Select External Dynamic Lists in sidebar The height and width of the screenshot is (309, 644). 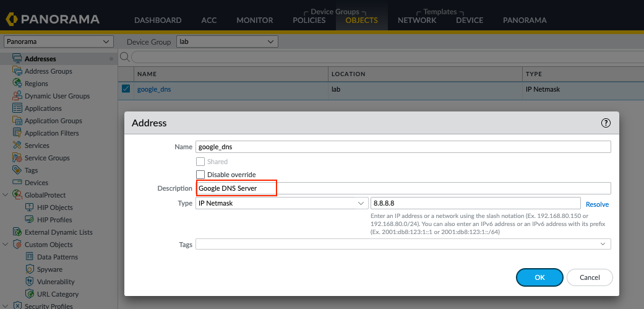point(59,232)
